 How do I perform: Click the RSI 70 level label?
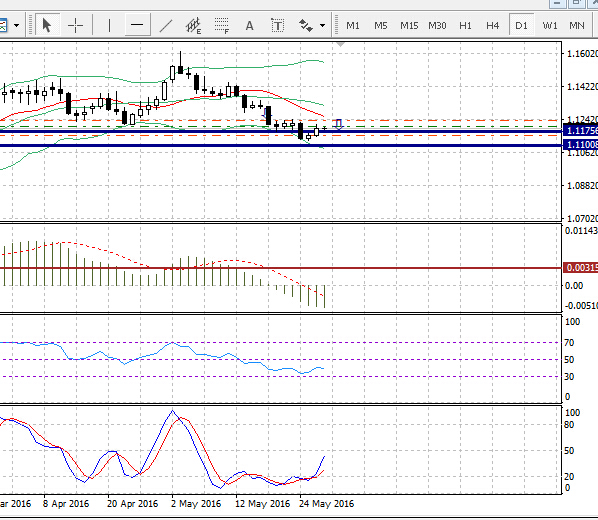[569, 343]
